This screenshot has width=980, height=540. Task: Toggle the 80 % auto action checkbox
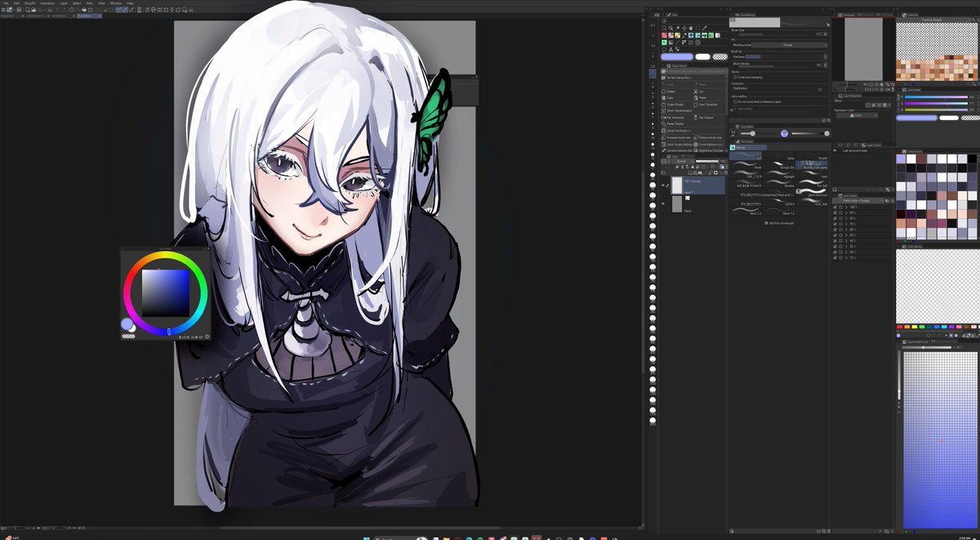point(835,218)
